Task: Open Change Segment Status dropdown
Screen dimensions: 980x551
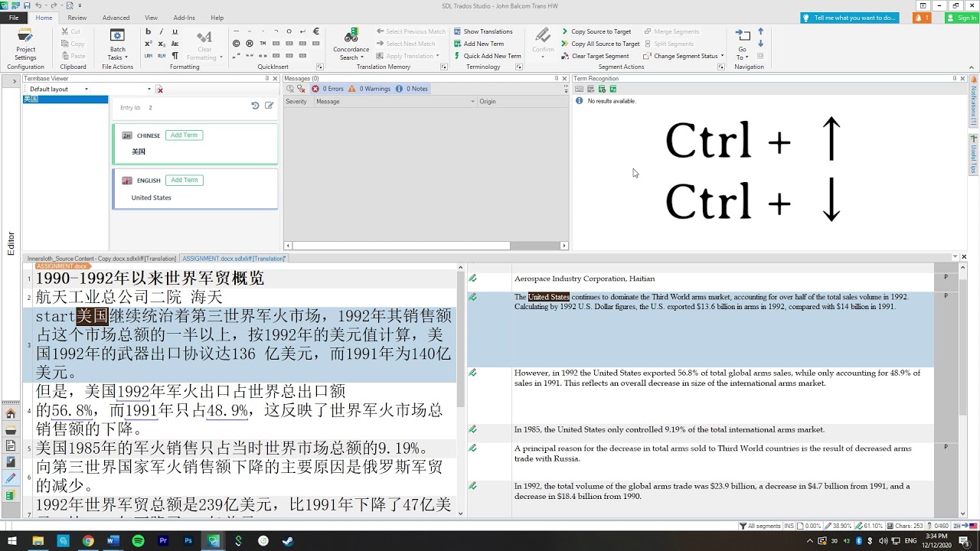Action: (x=684, y=56)
